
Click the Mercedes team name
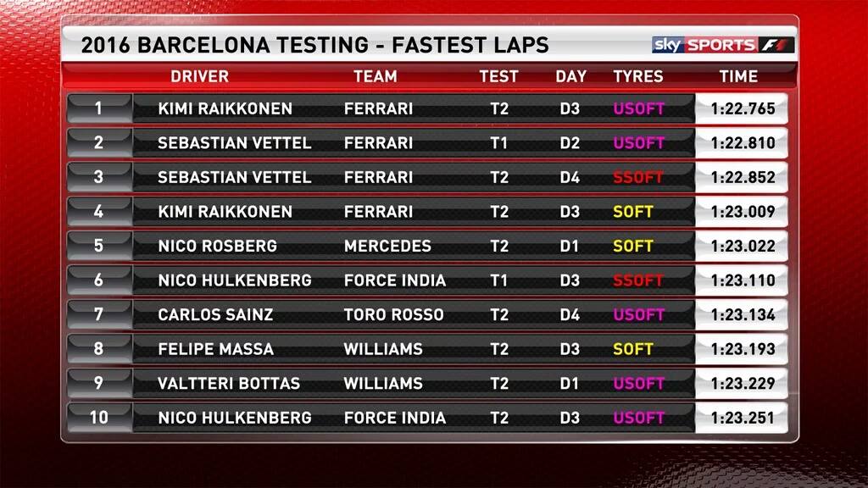pos(387,247)
